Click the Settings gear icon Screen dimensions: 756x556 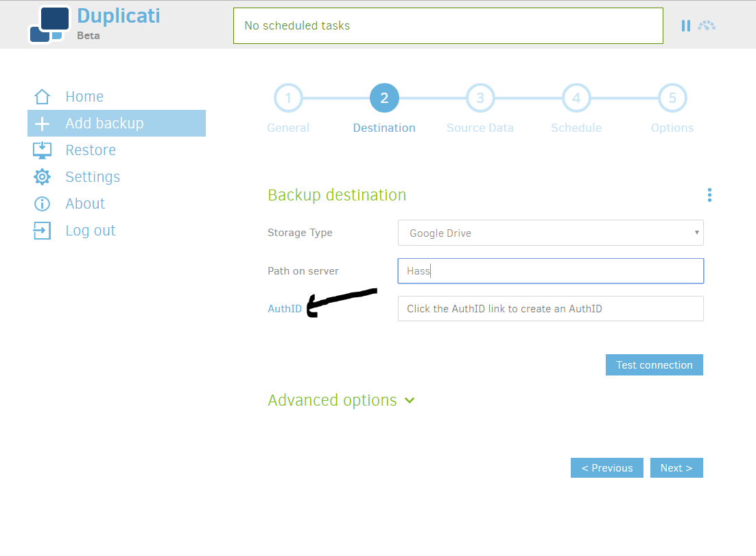click(42, 177)
